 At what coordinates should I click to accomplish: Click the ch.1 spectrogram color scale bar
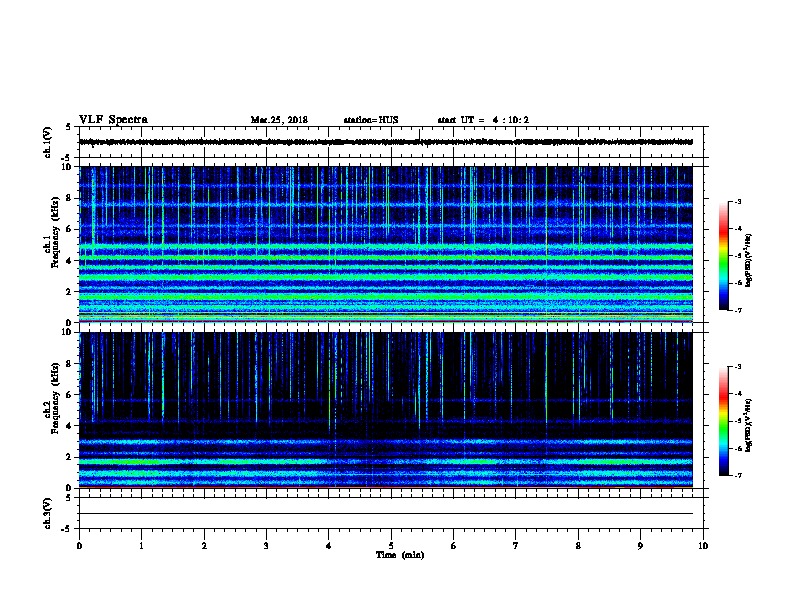coord(723,256)
